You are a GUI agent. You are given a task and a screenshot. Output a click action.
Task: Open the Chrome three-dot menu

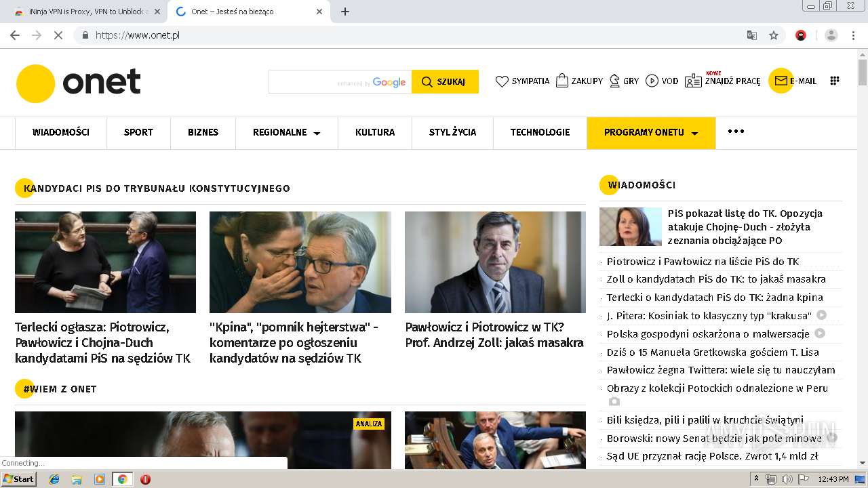point(854,35)
